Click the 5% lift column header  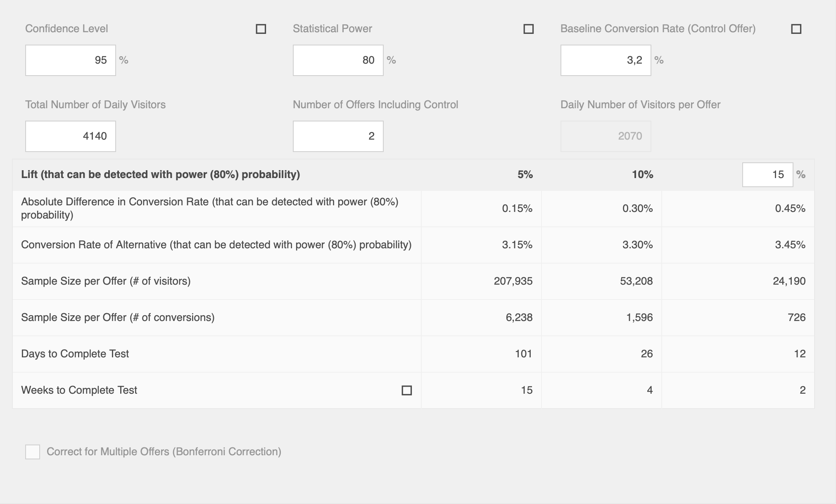tap(525, 175)
